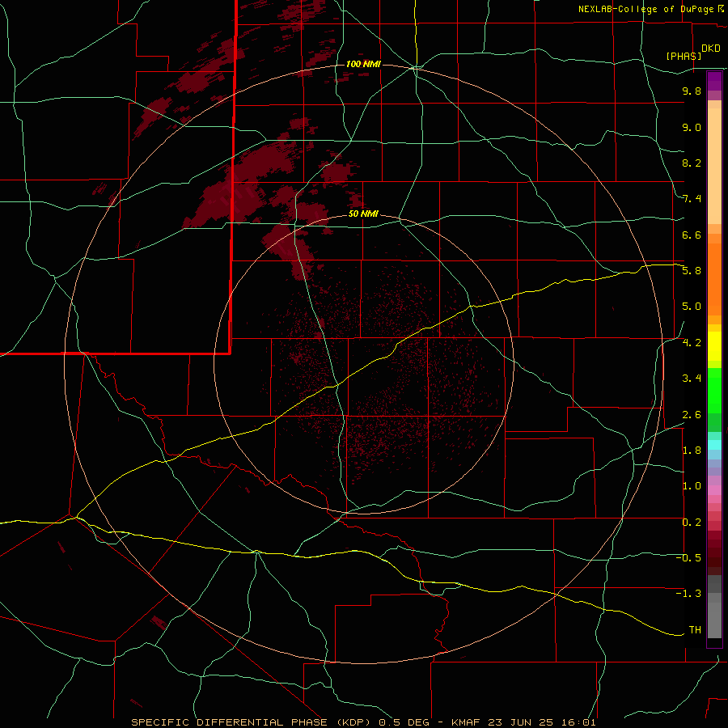Click the -1.3 value on color scale
The height and width of the screenshot is (728, 728).
point(688,594)
